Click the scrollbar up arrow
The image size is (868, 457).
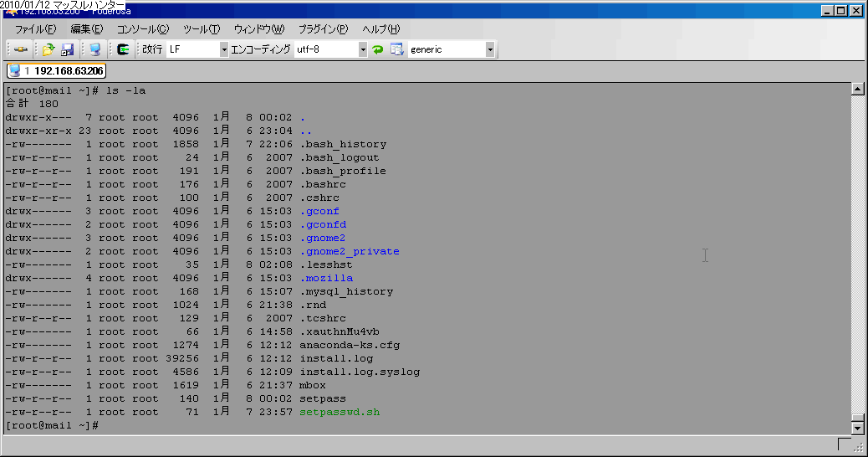click(x=857, y=89)
